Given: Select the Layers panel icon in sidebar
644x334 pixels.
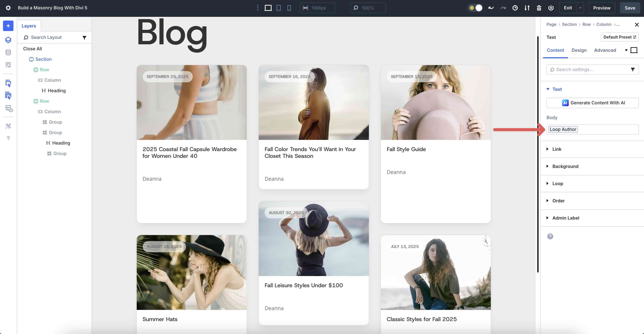Looking at the screenshot, I should coord(8,40).
